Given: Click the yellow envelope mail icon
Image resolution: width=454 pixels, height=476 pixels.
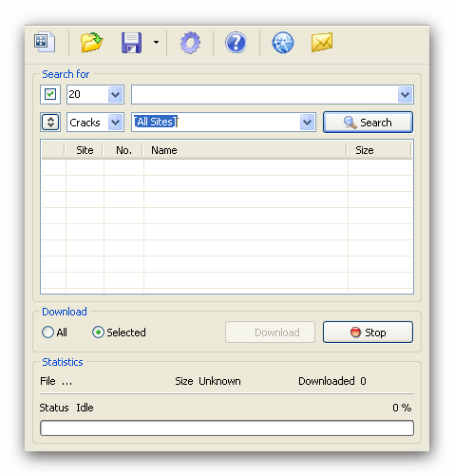Looking at the screenshot, I should [x=322, y=42].
